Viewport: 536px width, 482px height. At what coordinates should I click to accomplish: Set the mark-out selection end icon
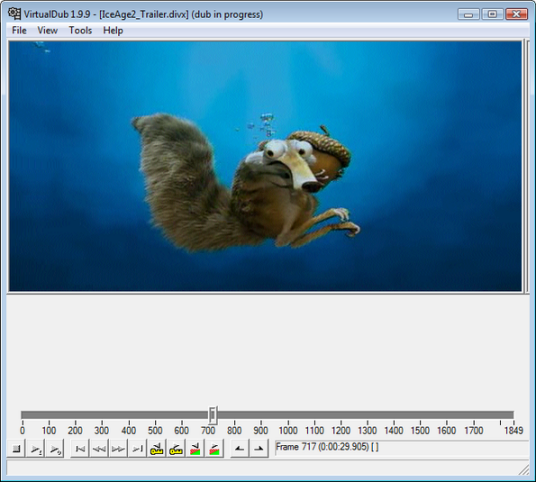[259, 448]
